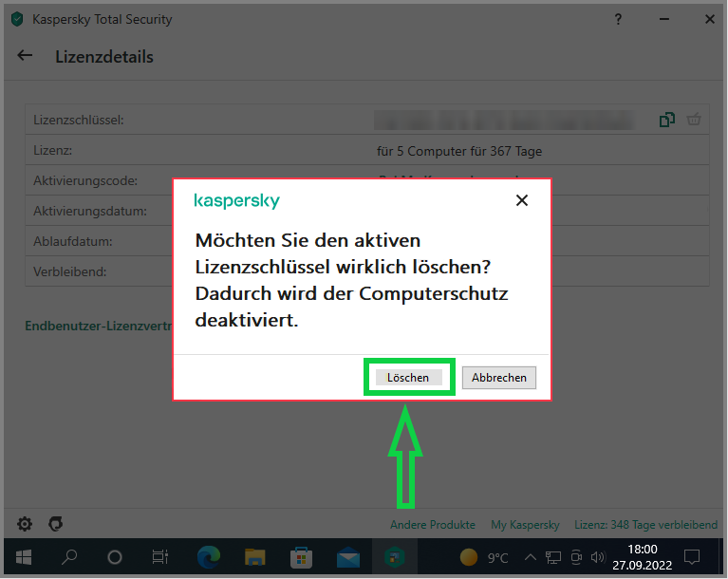The image size is (728, 579).
Task: Open Microsoft Store from taskbar
Action: [301, 557]
